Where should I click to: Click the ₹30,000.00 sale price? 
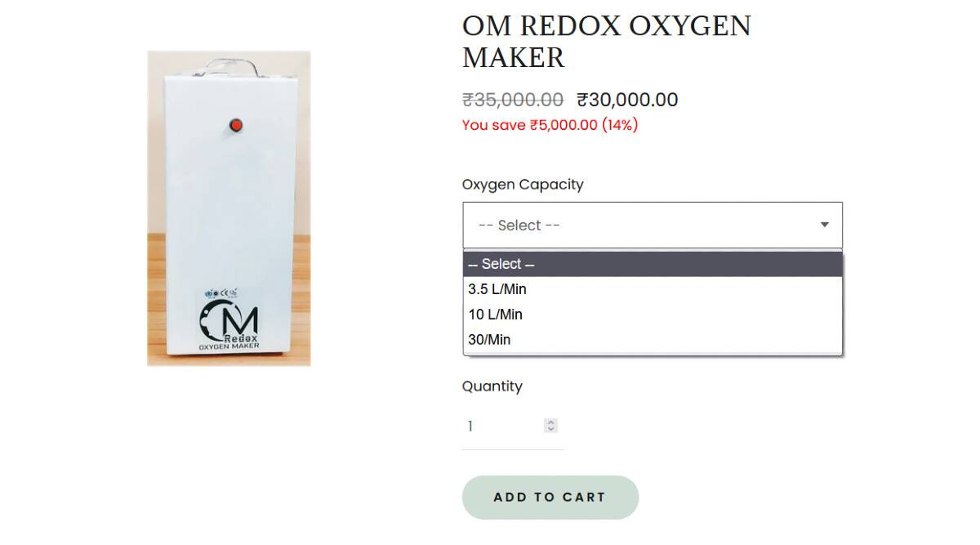627,100
